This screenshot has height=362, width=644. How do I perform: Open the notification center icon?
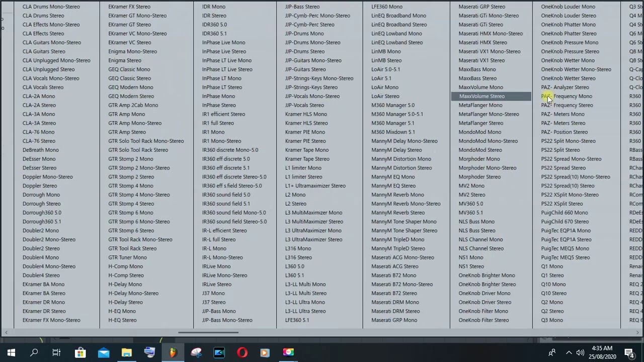tap(629, 352)
